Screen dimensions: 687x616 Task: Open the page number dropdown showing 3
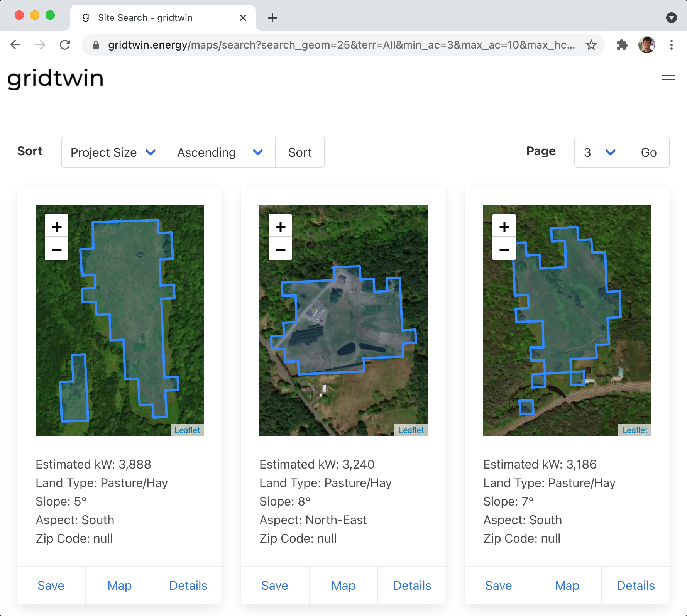click(600, 152)
